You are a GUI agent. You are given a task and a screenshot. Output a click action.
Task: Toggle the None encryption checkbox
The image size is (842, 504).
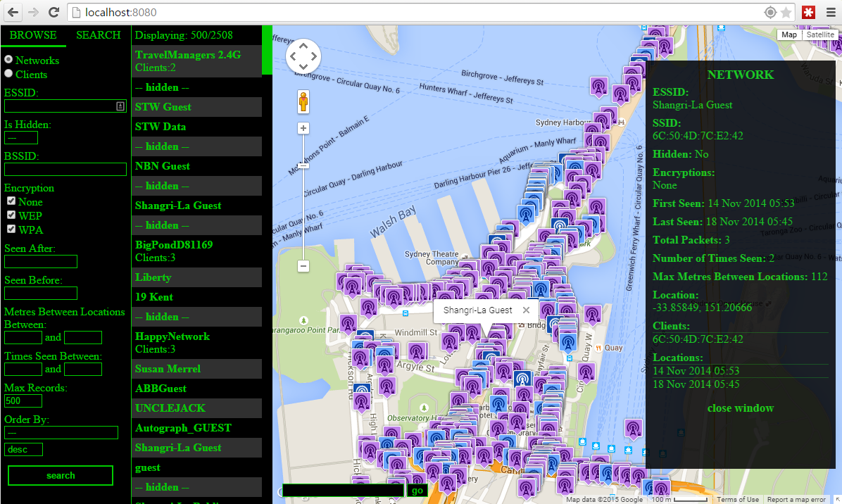(11, 201)
